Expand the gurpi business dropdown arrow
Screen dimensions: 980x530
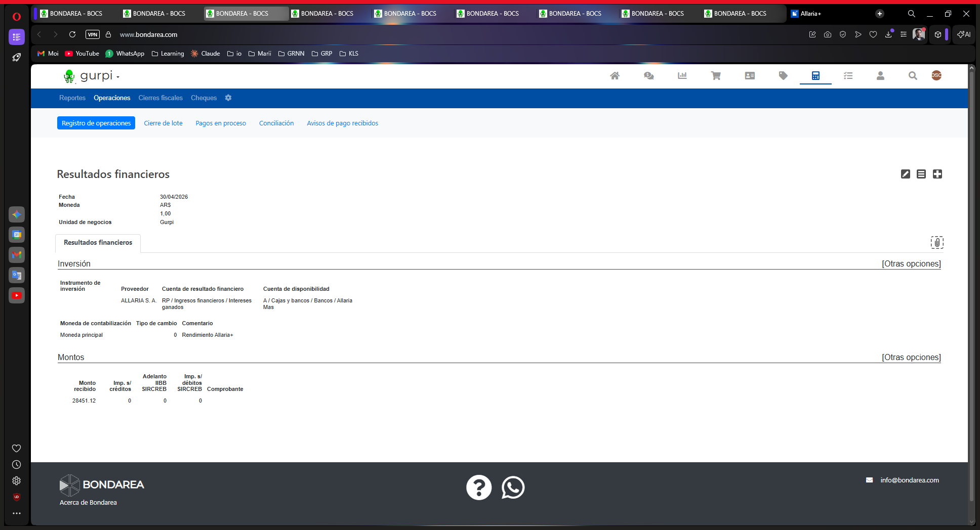(x=118, y=77)
